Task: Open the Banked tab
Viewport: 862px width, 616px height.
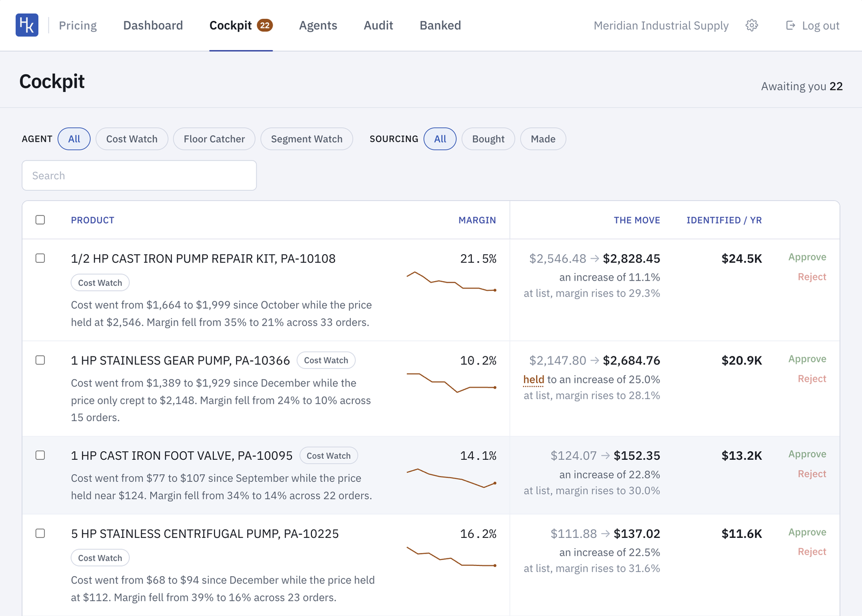Action: point(440,25)
